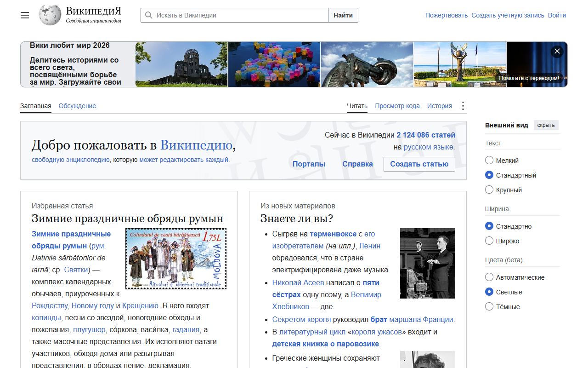Open the плугушор link

pos(90,329)
